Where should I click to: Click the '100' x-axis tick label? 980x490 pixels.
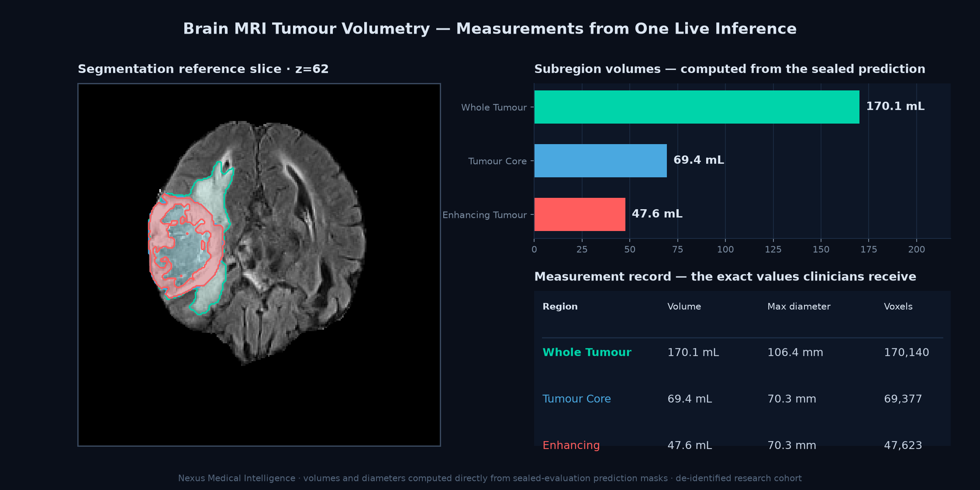(x=725, y=249)
